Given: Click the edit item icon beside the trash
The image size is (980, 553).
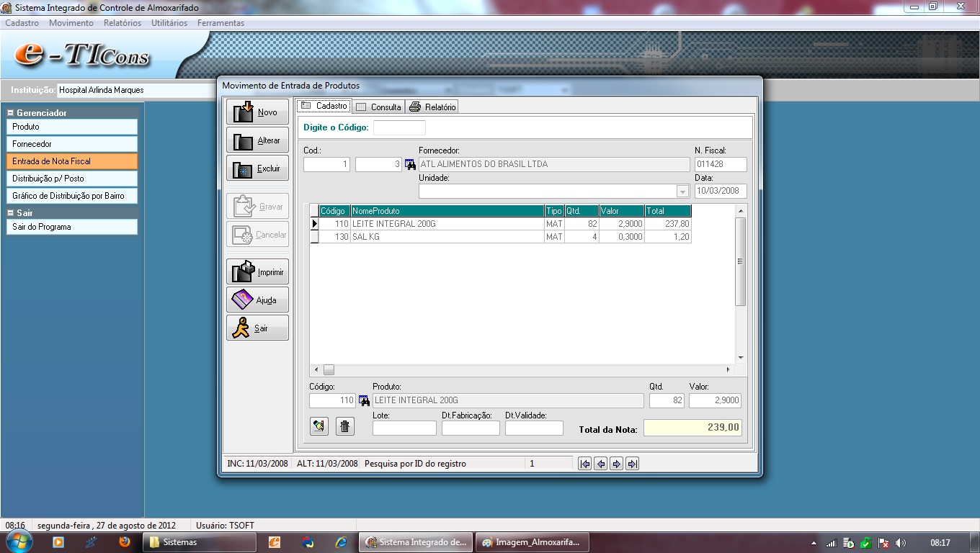Looking at the screenshot, I should (319, 426).
